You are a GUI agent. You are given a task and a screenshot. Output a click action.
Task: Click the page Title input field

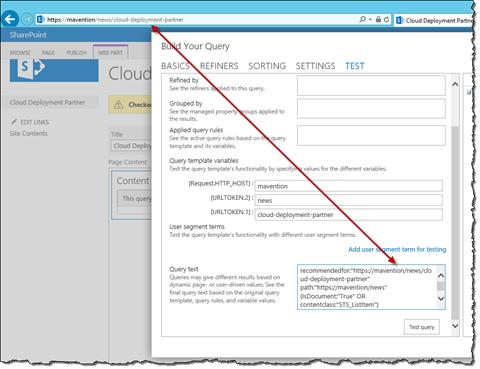pos(131,146)
